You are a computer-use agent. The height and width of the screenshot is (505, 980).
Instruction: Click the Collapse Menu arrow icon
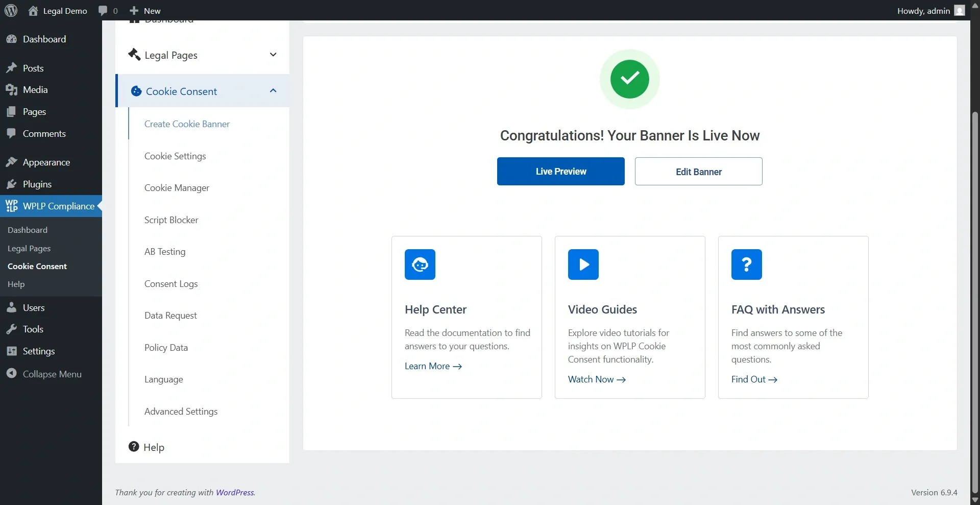click(11, 374)
